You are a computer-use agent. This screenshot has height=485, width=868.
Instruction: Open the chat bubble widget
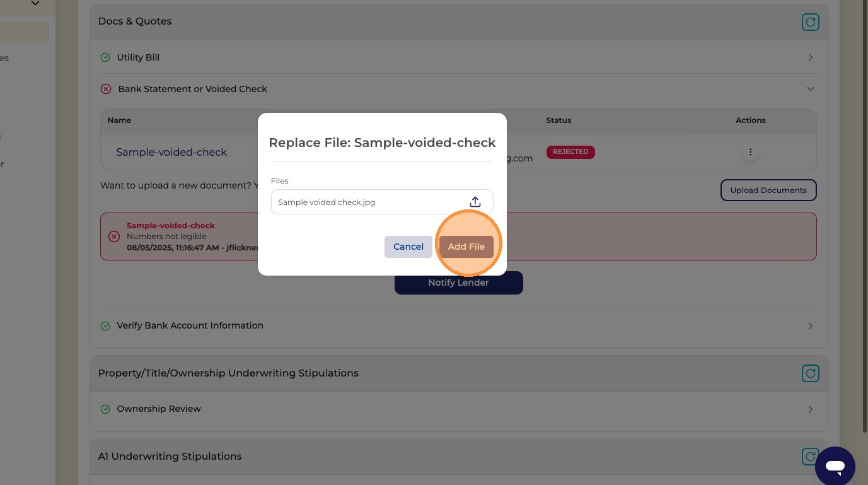[835, 467]
